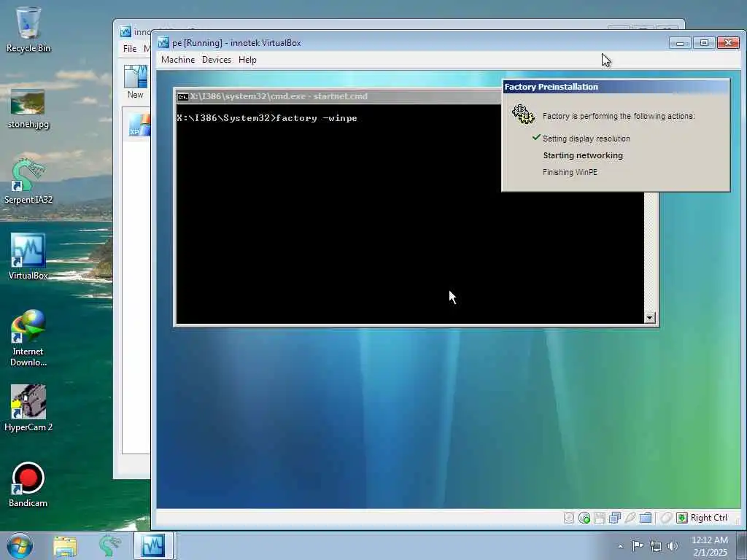
Task: Open the Machine menu in the pe VirtualBox window
Action: coord(178,60)
